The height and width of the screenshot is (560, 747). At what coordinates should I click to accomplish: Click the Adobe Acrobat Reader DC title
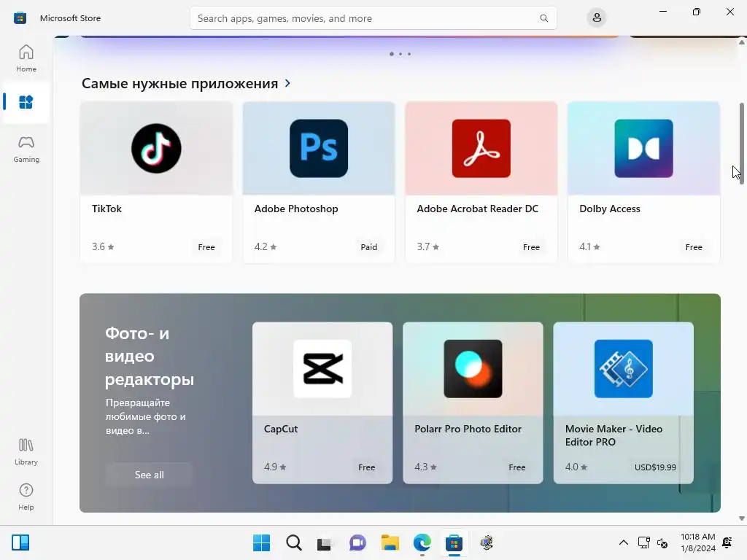pos(477,209)
